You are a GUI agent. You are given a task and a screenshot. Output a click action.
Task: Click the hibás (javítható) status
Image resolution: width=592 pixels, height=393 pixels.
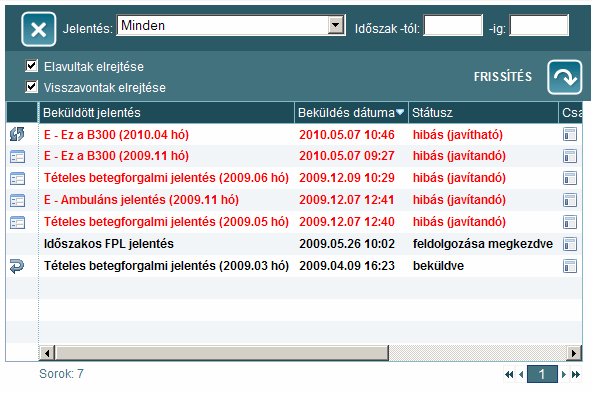coord(458,135)
